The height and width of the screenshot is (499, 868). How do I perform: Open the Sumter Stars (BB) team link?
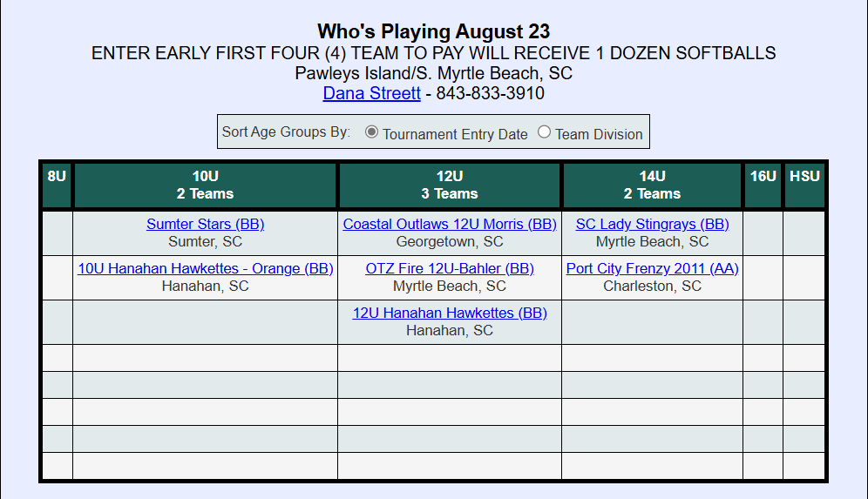pyautogui.click(x=205, y=224)
